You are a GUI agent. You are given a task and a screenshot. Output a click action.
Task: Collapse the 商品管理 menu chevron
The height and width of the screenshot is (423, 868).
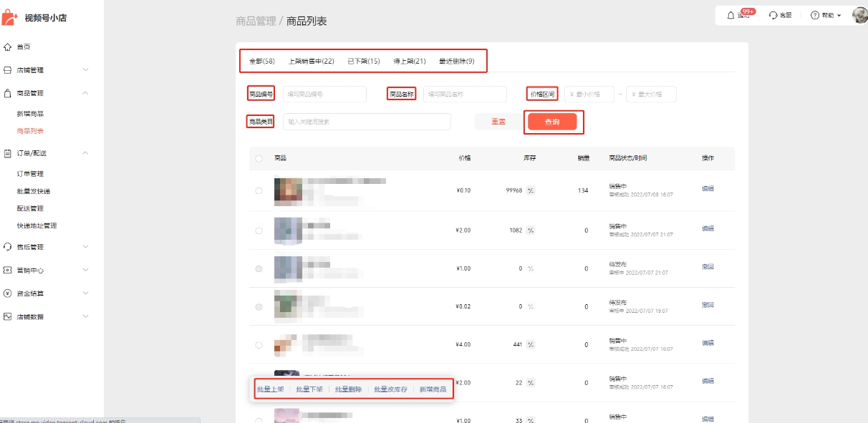[x=85, y=93]
